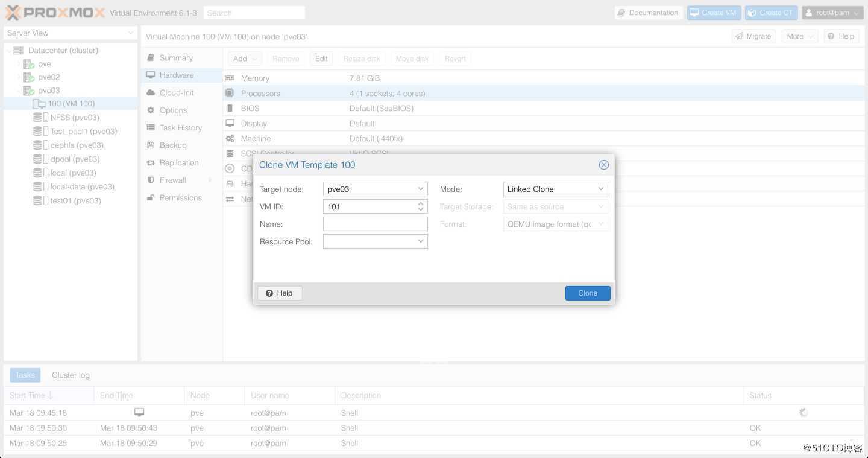This screenshot has height=458, width=868.
Task: Click the BIOS row icon
Action: 230,109
